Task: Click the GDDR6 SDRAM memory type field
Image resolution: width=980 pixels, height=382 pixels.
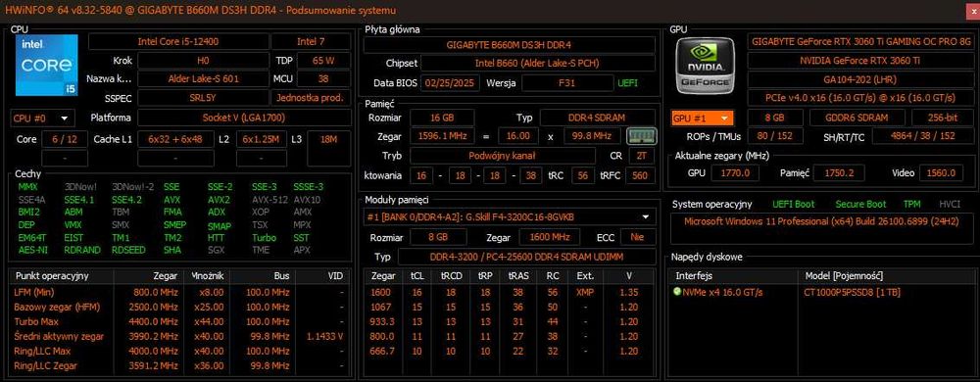Action: 857,118
